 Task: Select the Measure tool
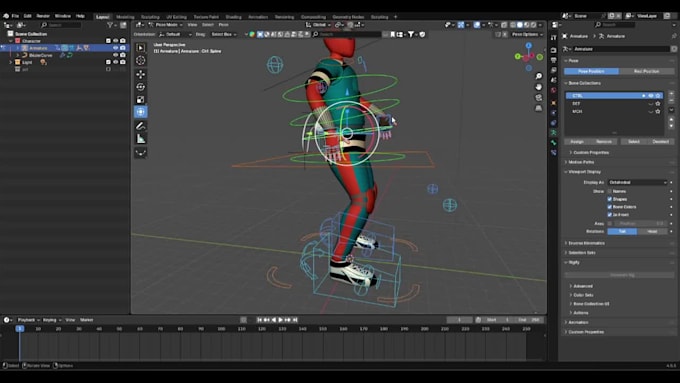tap(141, 139)
